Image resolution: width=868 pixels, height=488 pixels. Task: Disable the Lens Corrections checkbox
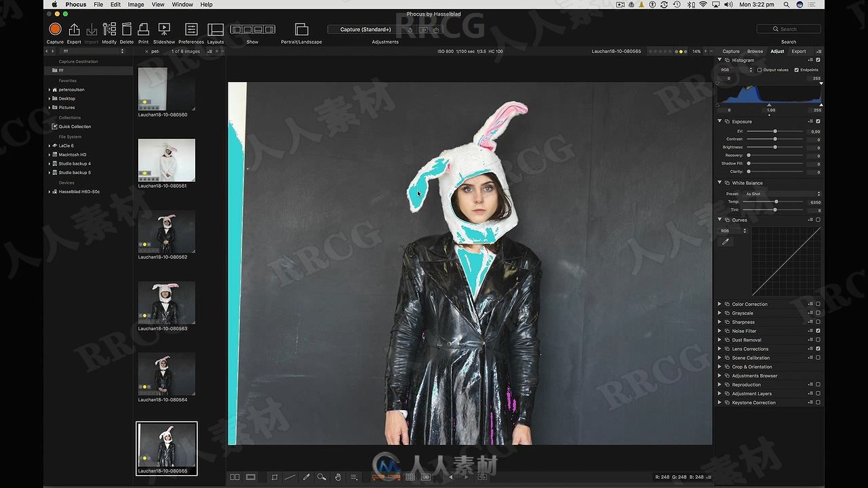(818, 348)
